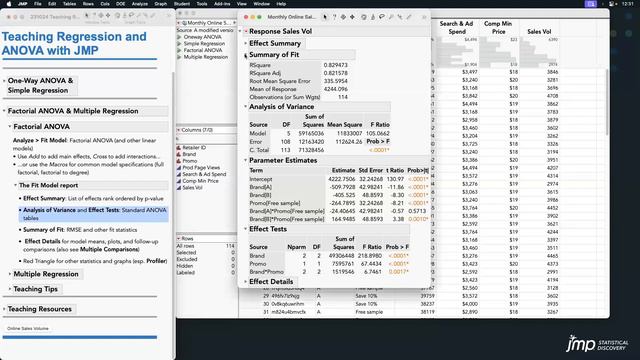Expand the Effect Details outline
The height and width of the screenshot is (360, 640).
click(x=246, y=282)
